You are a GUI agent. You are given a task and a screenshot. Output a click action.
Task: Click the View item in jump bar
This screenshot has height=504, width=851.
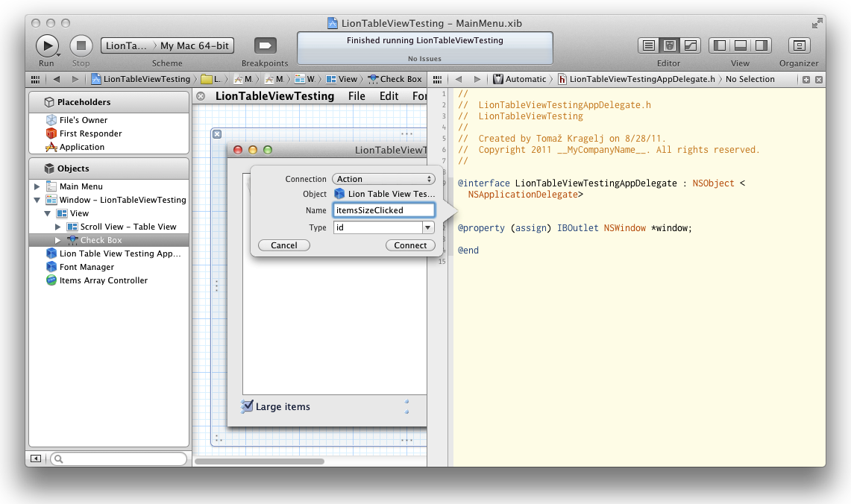342,79
